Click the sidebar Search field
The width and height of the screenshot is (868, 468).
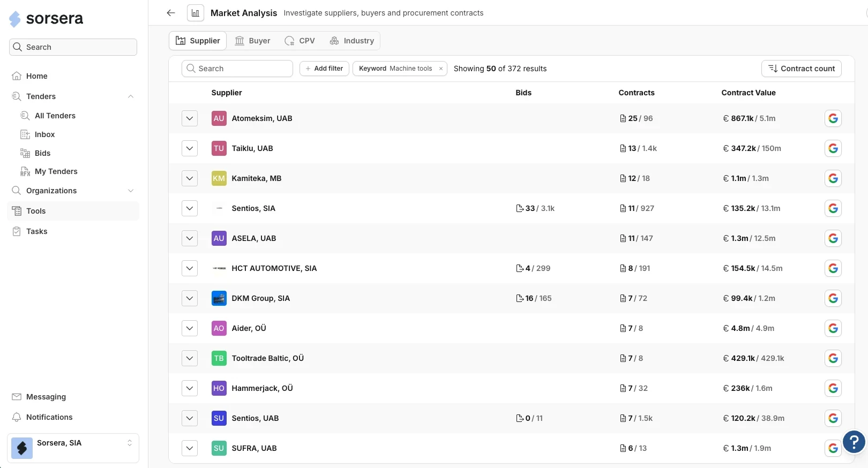coord(73,47)
